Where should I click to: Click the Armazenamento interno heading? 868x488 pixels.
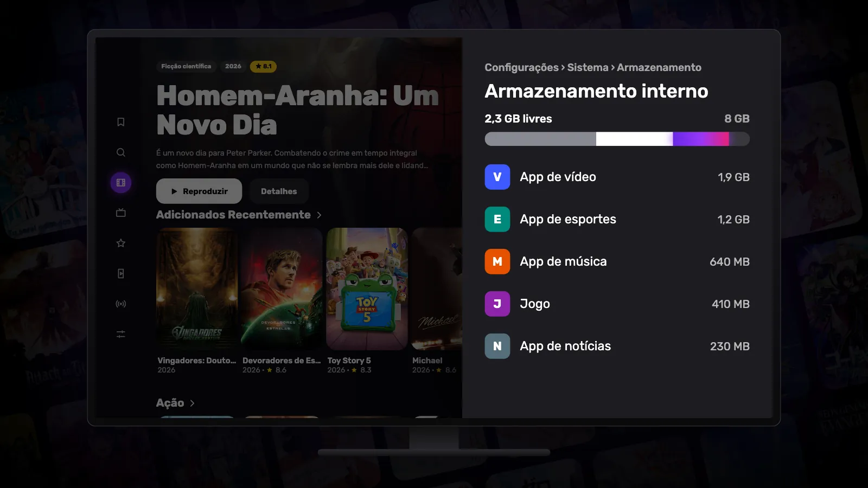point(596,91)
